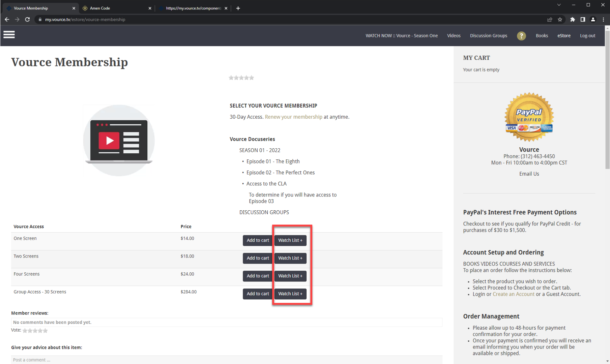Reload the page with browser refresh icon
The image size is (610, 364).
tap(27, 20)
